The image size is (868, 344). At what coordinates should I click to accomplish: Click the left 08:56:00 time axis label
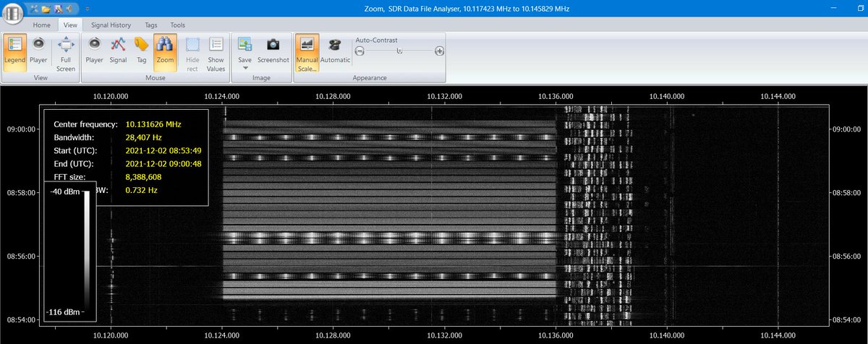(20, 256)
